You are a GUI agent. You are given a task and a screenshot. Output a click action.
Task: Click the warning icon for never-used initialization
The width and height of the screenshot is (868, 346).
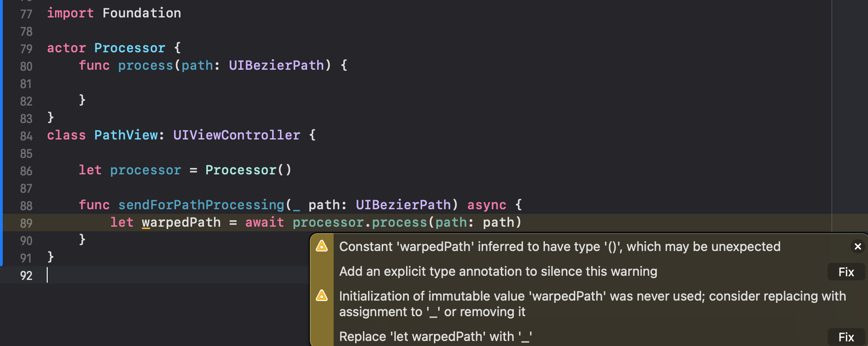pos(322,295)
